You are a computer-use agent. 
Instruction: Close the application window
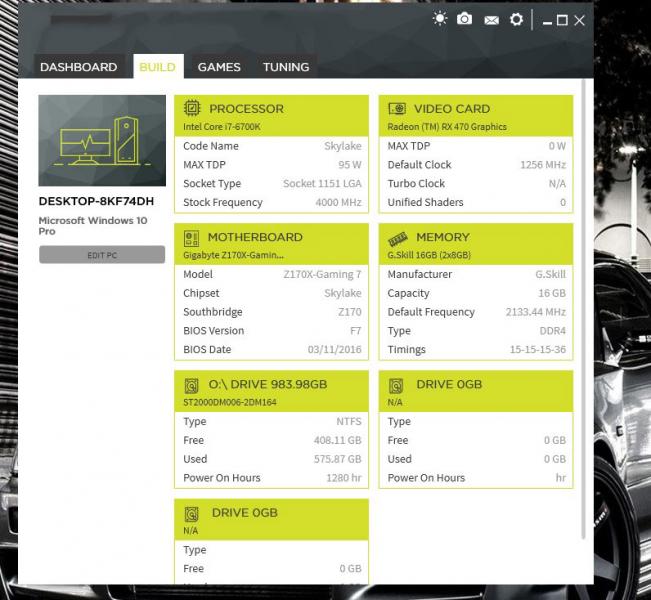[x=580, y=20]
